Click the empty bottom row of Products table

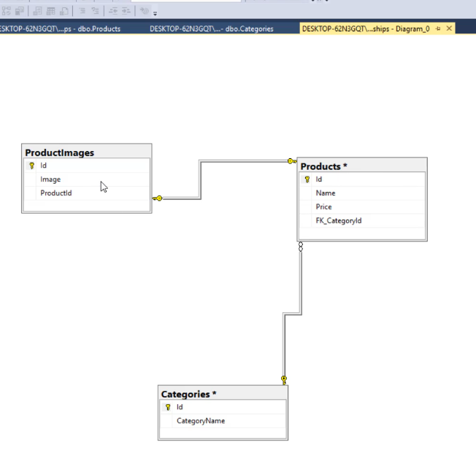(x=362, y=233)
